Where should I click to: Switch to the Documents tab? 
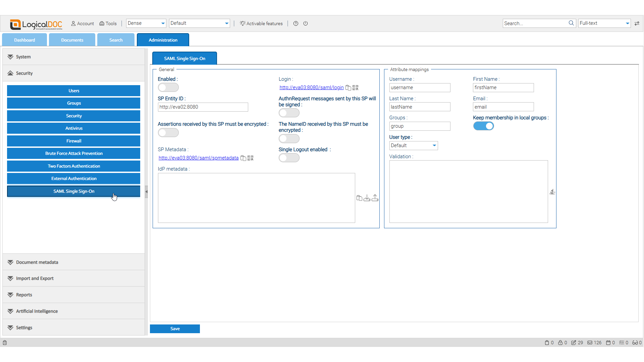pyautogui.click(x=72, y=40)
